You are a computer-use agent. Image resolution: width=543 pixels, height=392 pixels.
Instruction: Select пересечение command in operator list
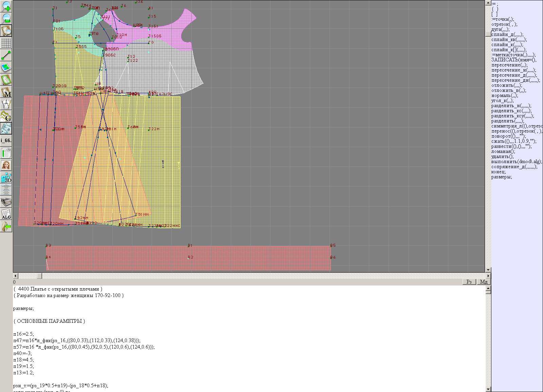[x=509, y=65]
